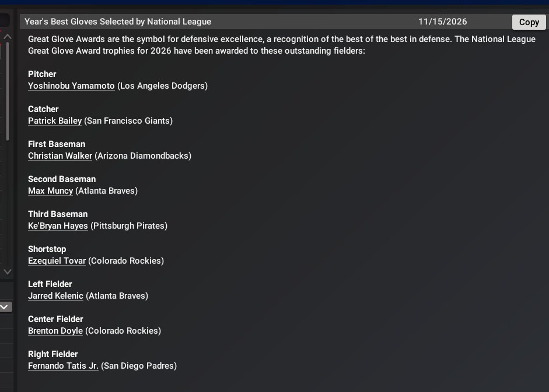The width and height of the screenshot is (549, 392).
Task: Click the left panel scrollbar thumb
Action: click(8, 93)
